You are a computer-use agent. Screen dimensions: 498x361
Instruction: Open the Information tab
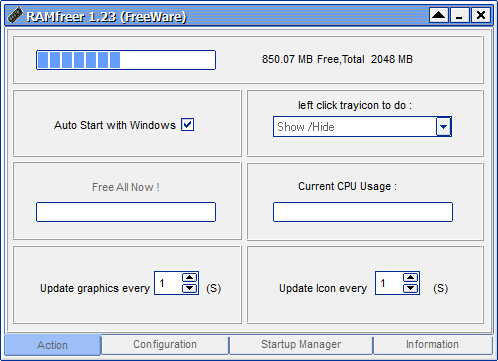(x=432, y=344)
